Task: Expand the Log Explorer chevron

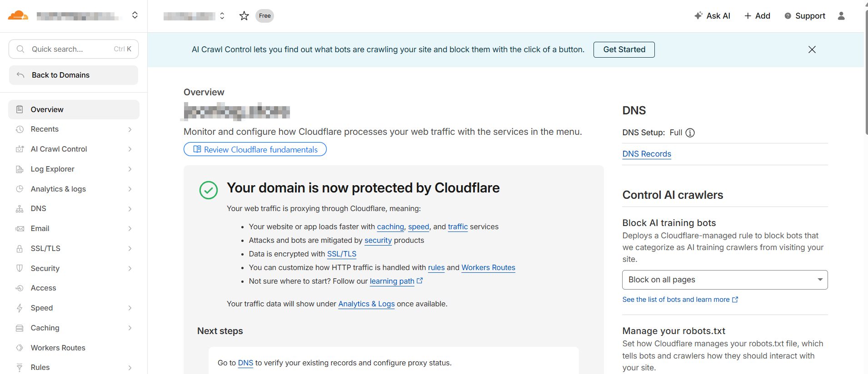Action: point(130,169)
